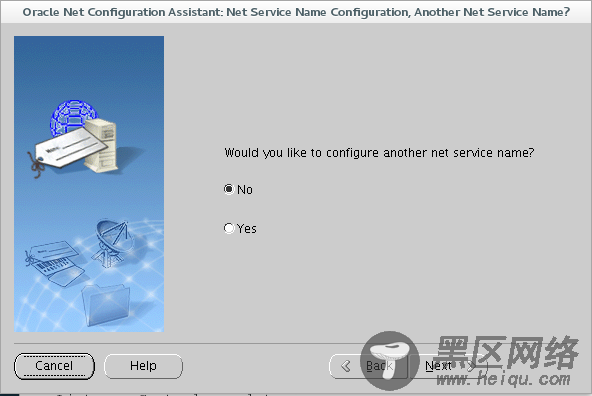
Task: Click the beige server tower icon
Action: [x=101, y=145]
